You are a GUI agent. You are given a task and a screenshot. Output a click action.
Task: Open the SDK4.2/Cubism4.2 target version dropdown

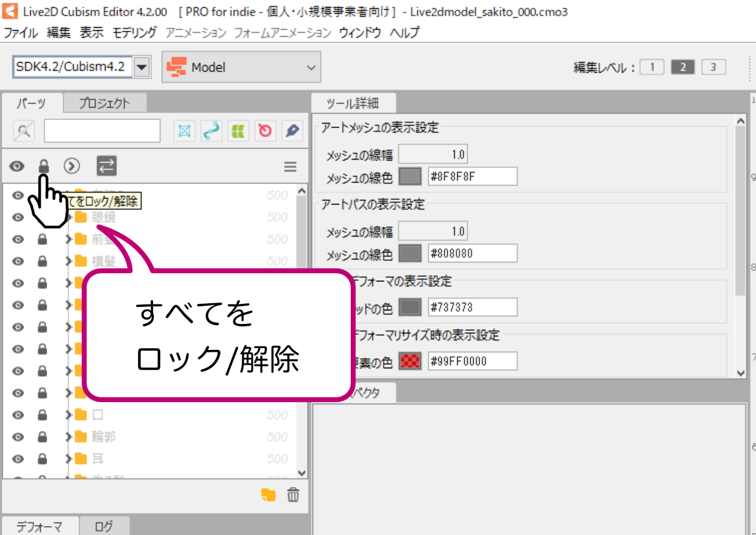pos(141,67)
